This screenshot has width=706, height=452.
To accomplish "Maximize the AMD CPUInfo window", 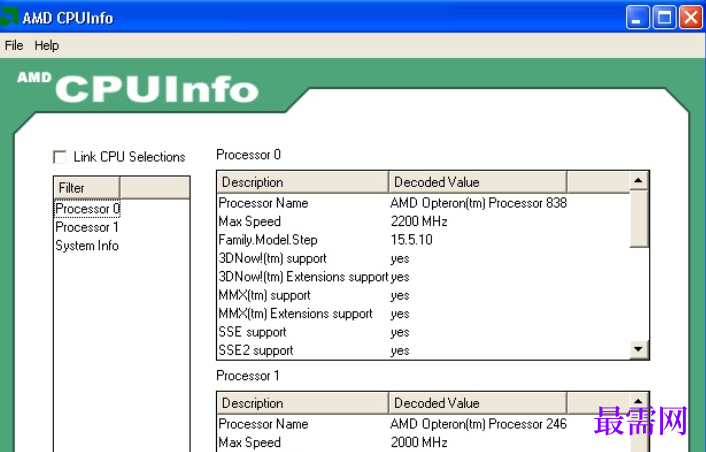I will click(x=664, y=18).
